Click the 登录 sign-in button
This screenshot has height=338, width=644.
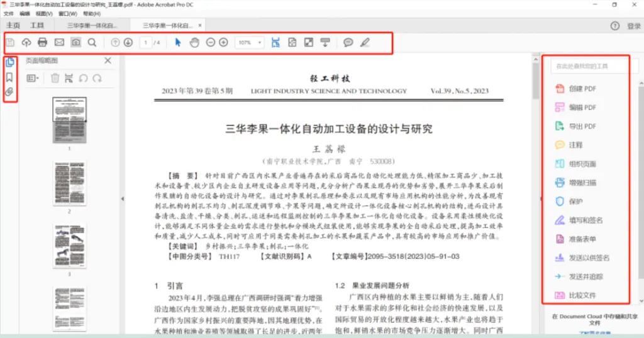coord(634,26)
